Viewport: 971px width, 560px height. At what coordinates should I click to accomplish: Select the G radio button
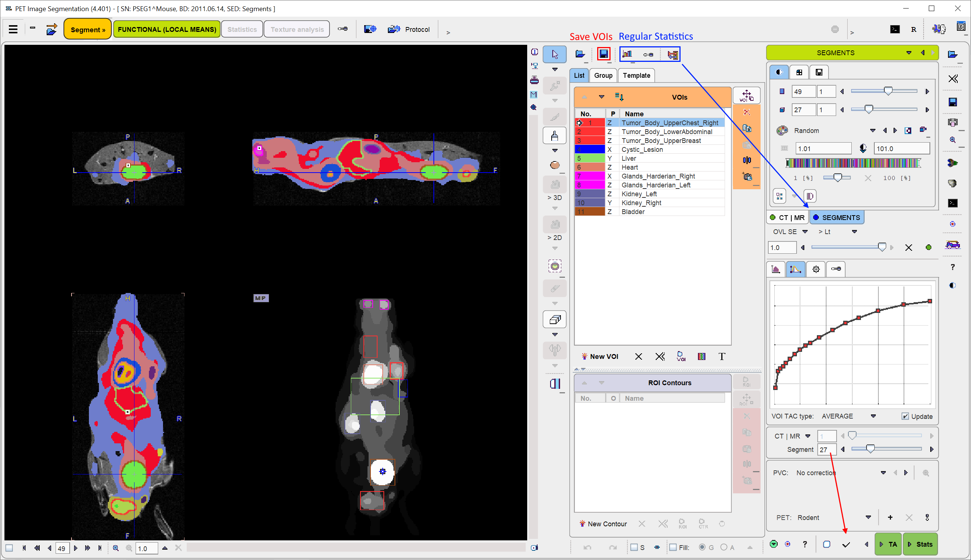tap(702, 547)
